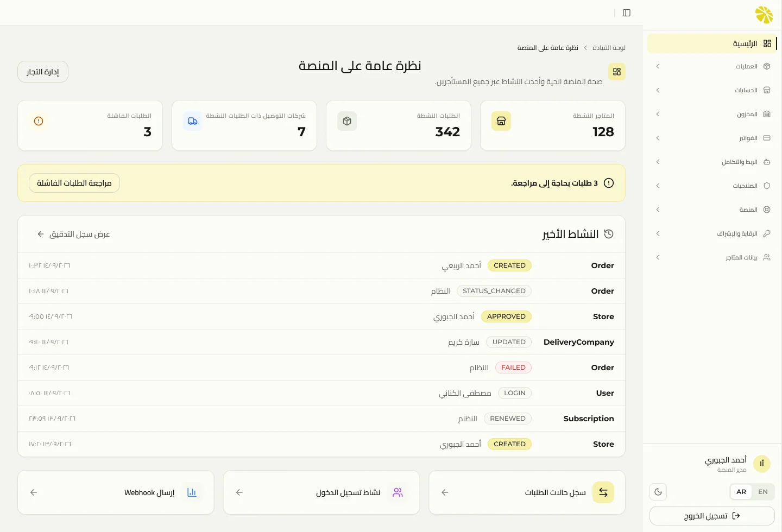Toggle the sidebar panel icon in header
This screenshot has width=782, height=532.
tap(627, 12)
